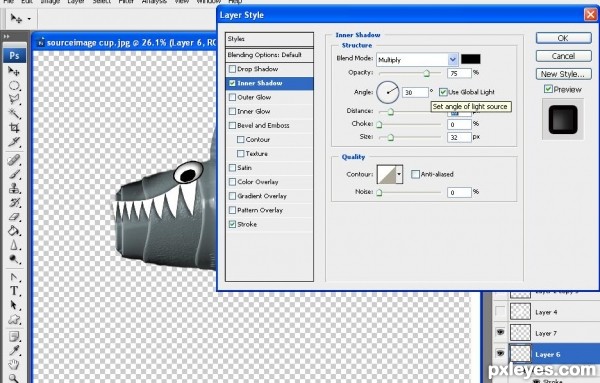
Task: Close the Layer Style dialog
Action: tap(591, 15)
